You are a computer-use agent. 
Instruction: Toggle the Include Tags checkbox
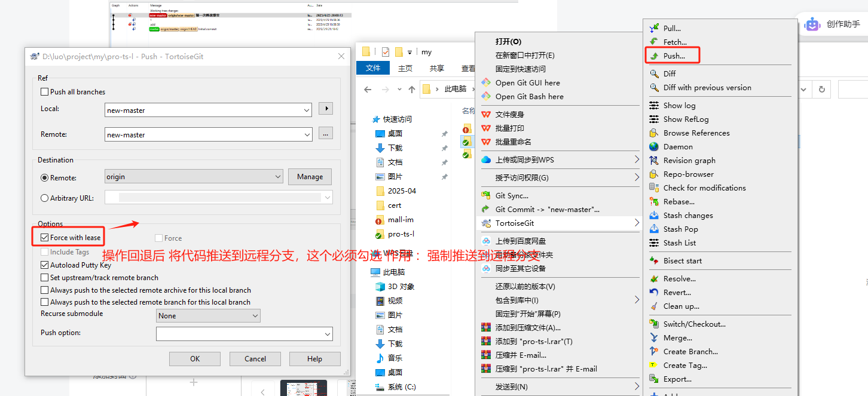click(x=44, y=252)
